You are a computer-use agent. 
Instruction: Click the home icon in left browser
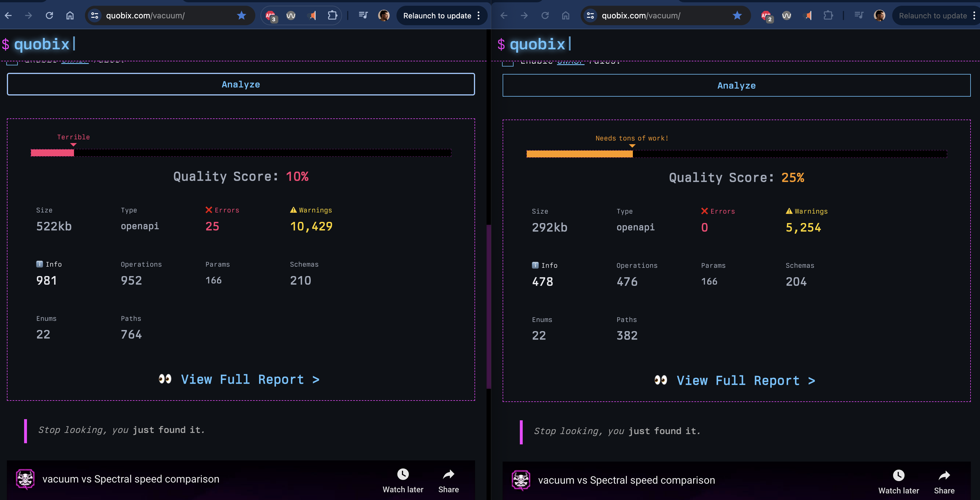click(x=70, y=15)
